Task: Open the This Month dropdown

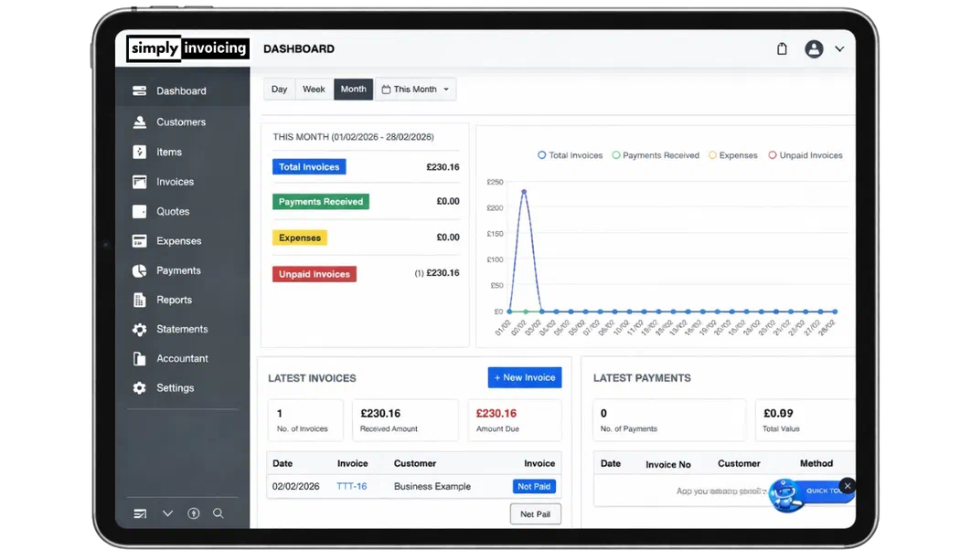Action: tap(415, 89)
